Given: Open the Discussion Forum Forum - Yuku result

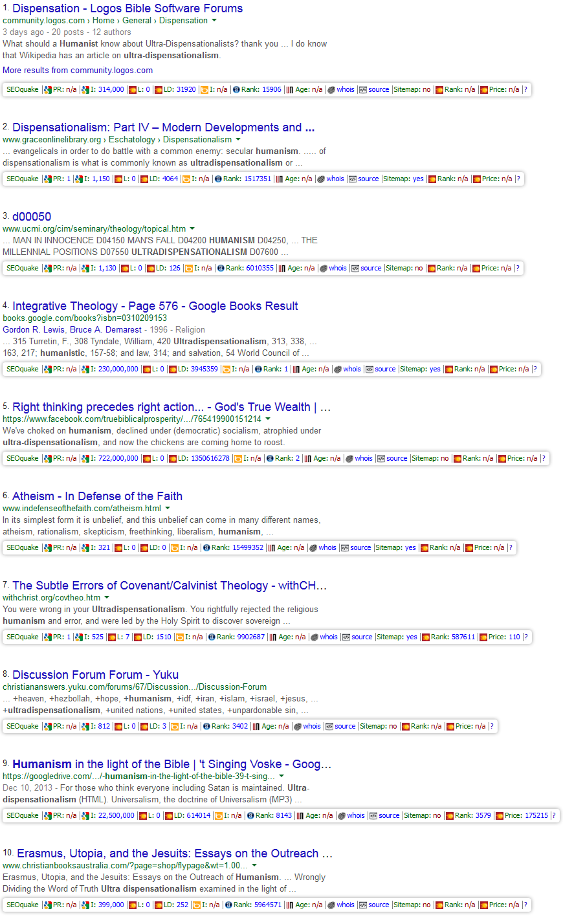Looking at the screenshot, I should [95, 675].
